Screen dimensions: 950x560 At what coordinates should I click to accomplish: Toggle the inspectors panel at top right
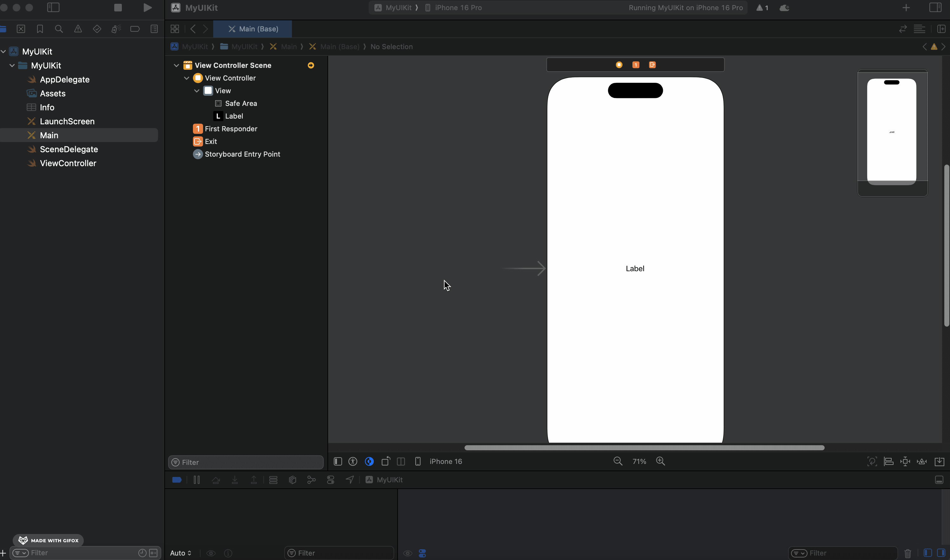click(x=935, y=8)
